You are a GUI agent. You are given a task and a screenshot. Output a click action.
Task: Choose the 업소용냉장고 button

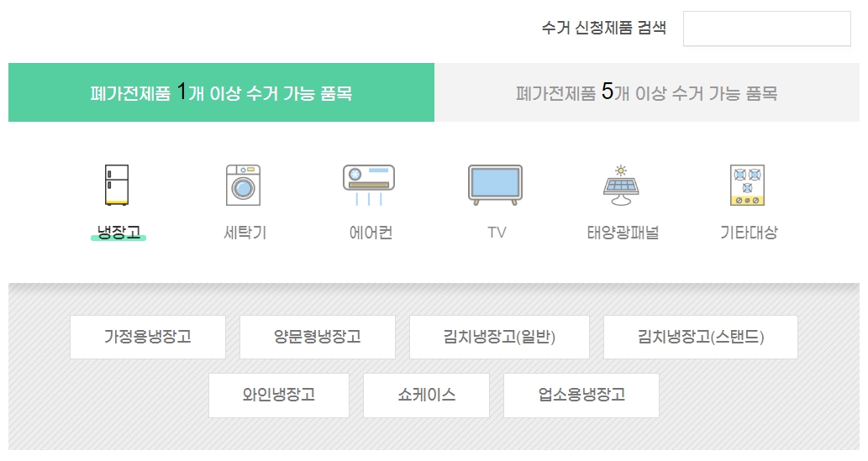tap(581, 396)
